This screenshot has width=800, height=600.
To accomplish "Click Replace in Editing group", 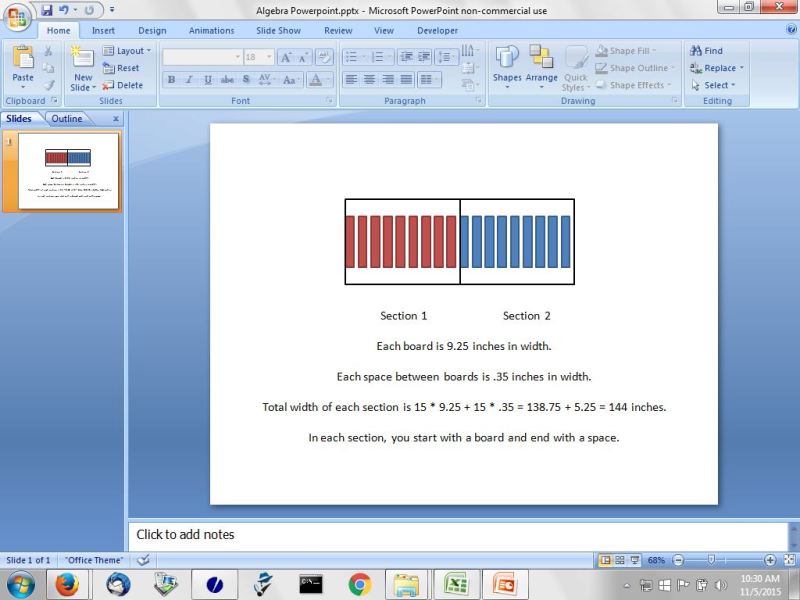I will click(x=716, y=68).
